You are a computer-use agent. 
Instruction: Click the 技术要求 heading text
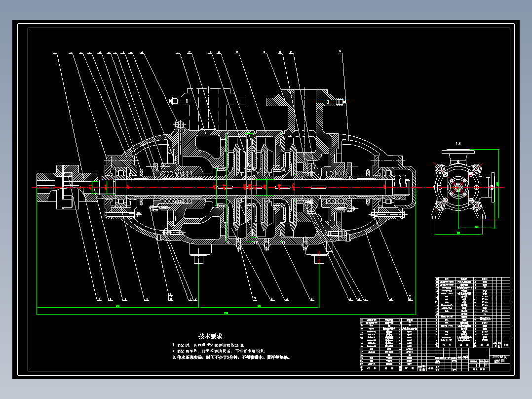[210, 336]
